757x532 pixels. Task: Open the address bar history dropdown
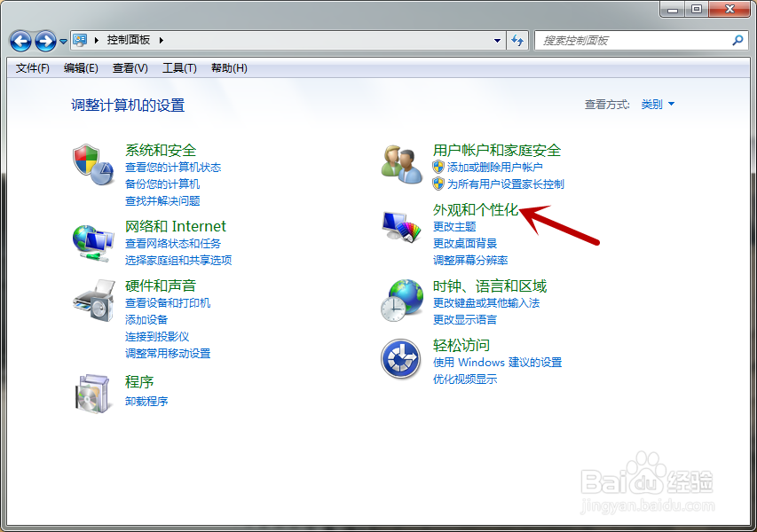point(497,41)
